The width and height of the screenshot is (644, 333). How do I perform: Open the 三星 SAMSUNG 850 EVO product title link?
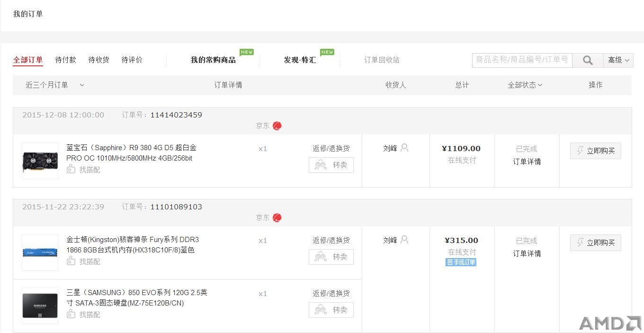click(137, 298)
